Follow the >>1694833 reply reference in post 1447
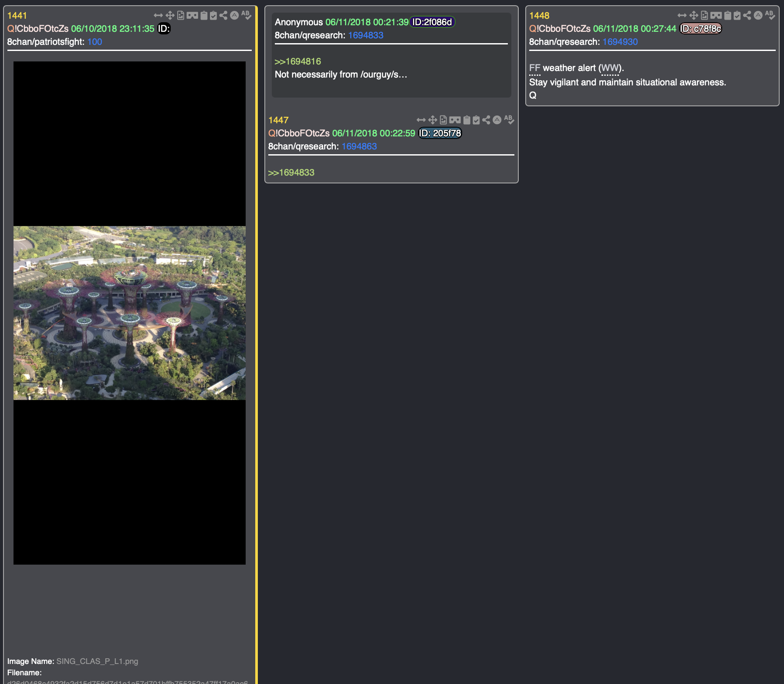The height and width of the screenshot is (684, 784). click(291, 173)
